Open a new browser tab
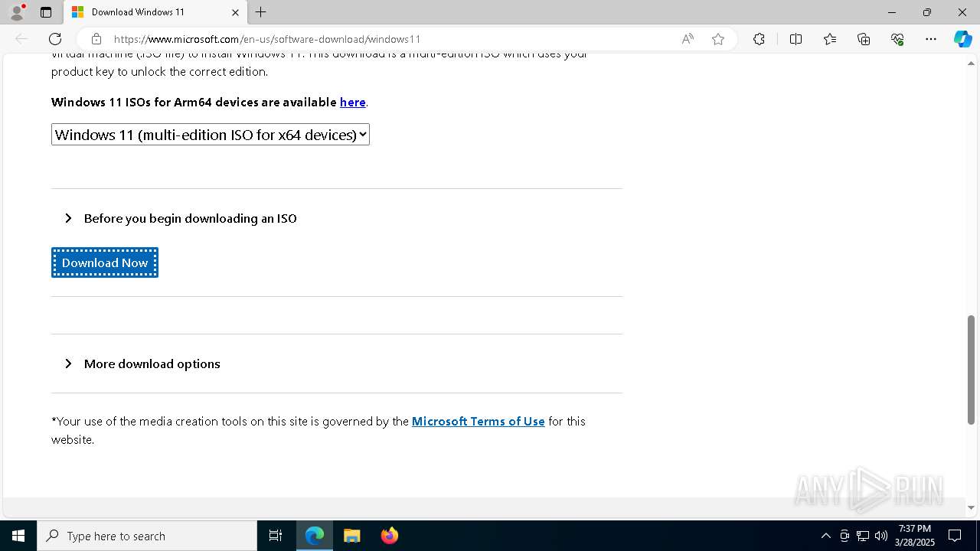The height and width of the screenshot is (551, 980). pos(261,12)
